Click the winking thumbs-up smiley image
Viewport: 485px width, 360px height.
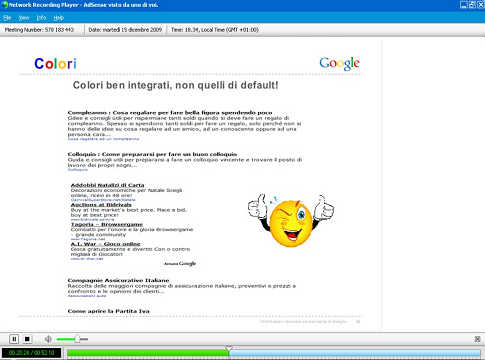click(291, 219)
